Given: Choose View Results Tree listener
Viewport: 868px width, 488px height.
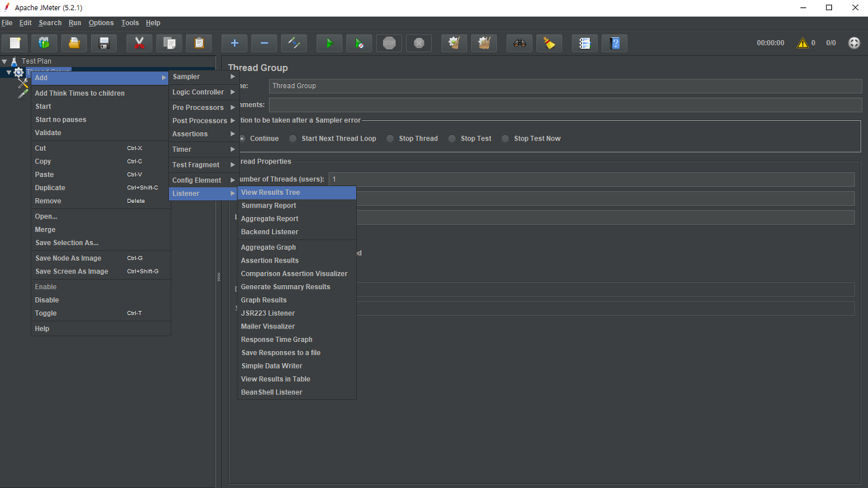Looking at the screenshot, I should point(297,192).
